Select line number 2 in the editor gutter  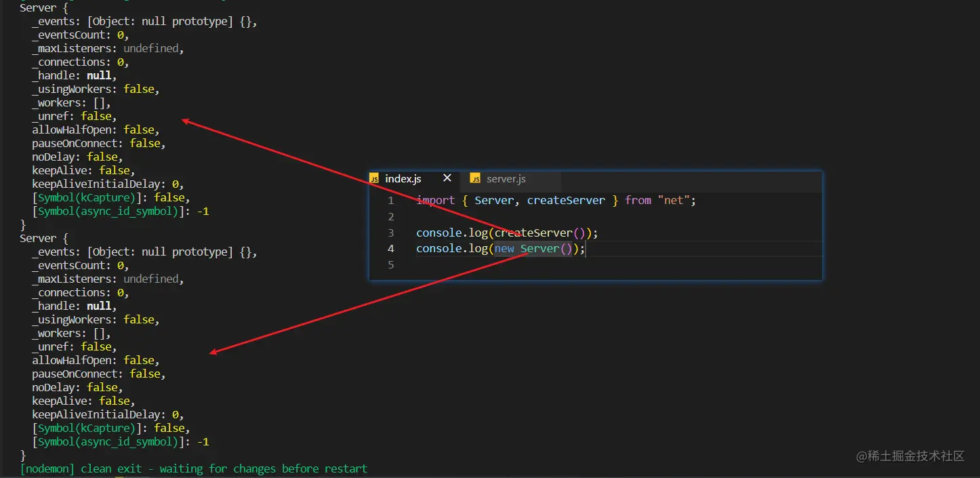[x=390, y=217]
